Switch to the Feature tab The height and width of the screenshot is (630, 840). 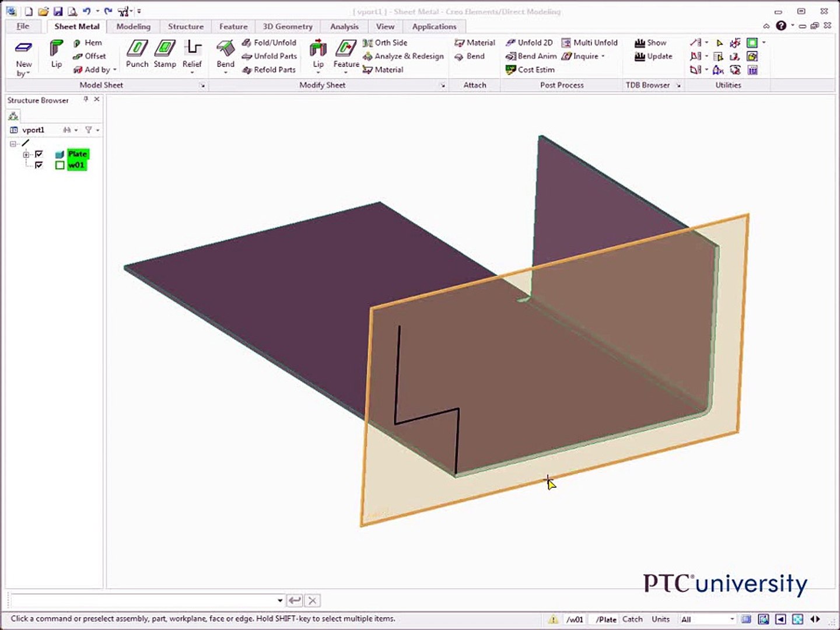[x=233, y=26]
